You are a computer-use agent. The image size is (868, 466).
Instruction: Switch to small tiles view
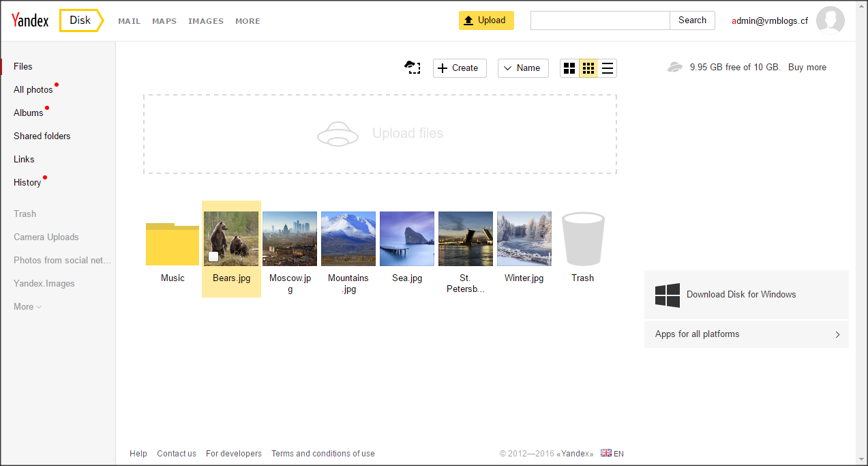pyautogui.click(x=588, y=68)
